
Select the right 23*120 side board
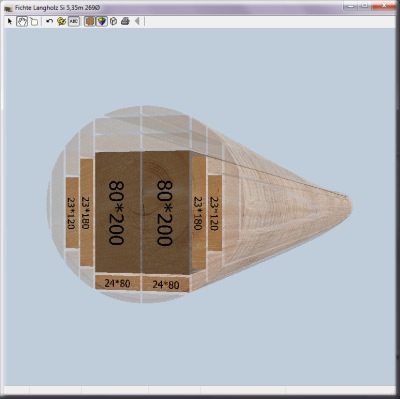coord(215,213)
